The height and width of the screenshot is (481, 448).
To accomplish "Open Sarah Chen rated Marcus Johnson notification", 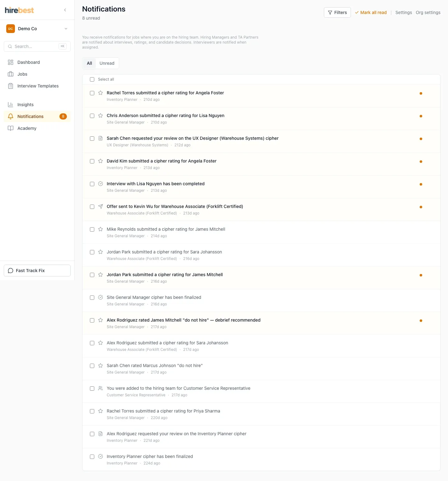I will 261,369.
